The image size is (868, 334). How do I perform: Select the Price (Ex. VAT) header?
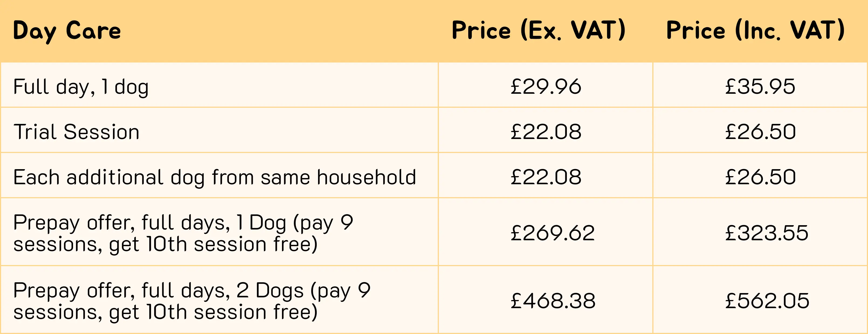538,30
